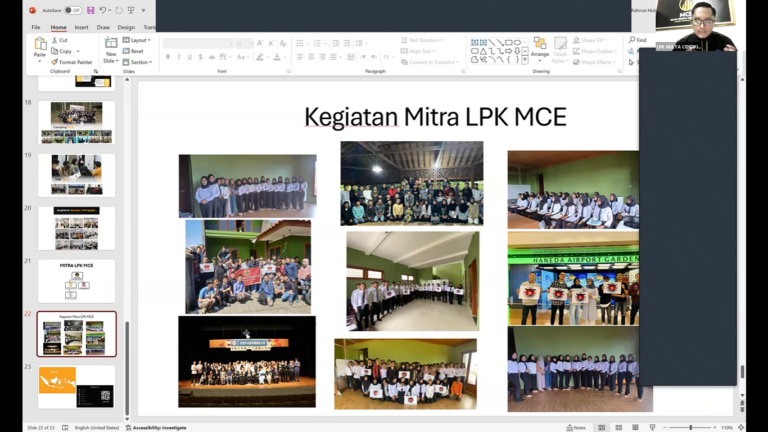Switch to the Design tab
The image size is (768, 432).
tap(126, 27)
